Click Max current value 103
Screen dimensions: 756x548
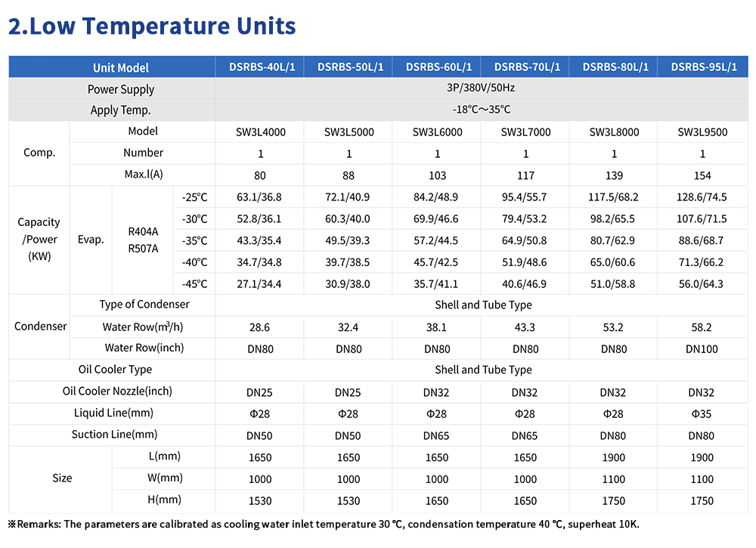pos(437,175)
